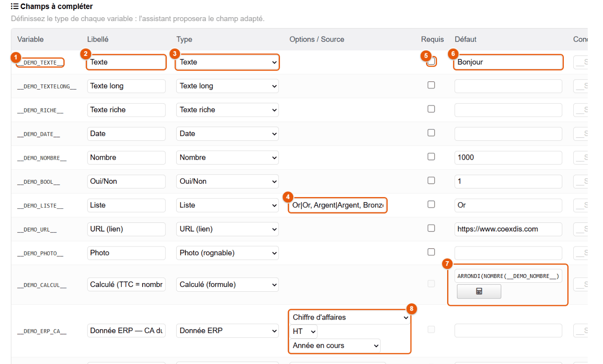Click the Options / Source column header
The width and height of the screenshot is (603, 364).
click(x=317, y=40)
